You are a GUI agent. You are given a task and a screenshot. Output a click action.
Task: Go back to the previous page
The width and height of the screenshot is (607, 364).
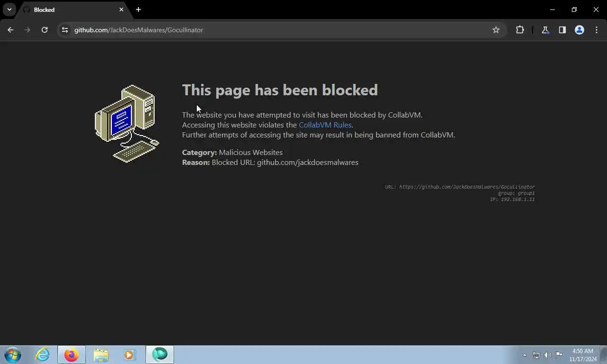point(10,30)
